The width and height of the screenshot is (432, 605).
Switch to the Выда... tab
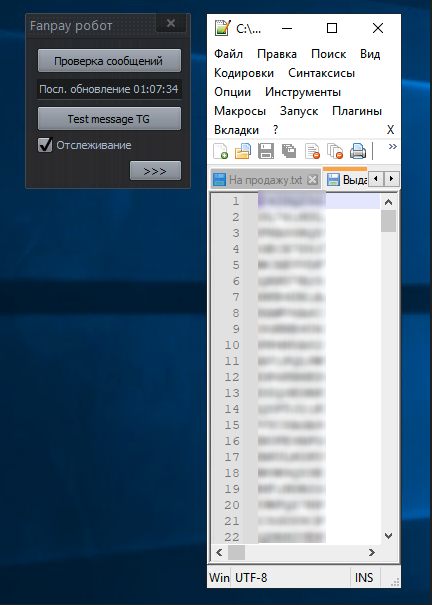click(346, 179)
